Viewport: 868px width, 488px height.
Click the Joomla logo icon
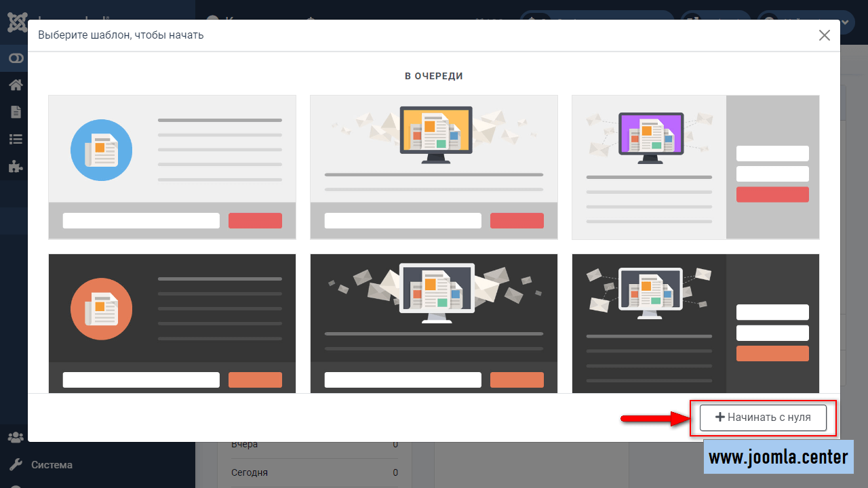point(16,22)
